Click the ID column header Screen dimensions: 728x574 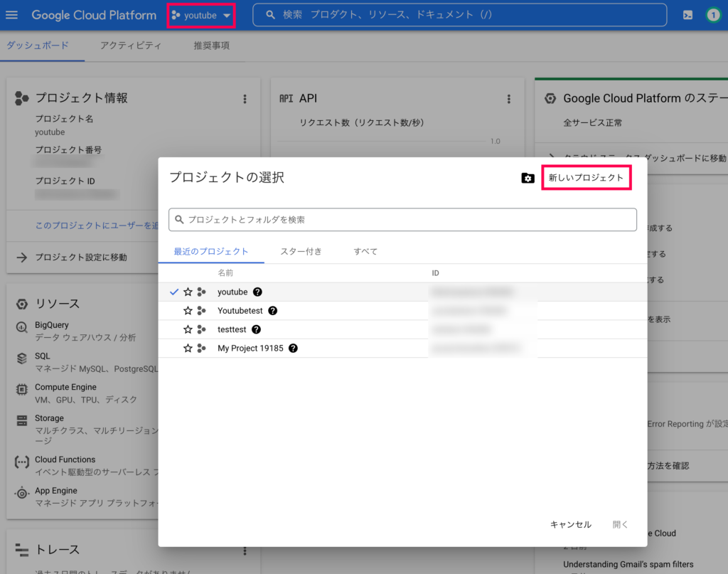point(435,273)
